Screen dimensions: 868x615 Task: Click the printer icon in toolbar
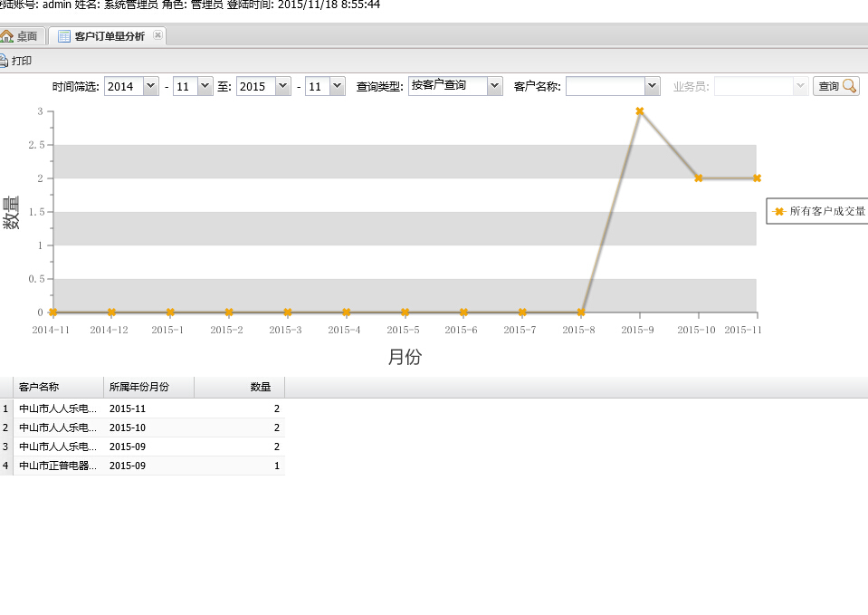coord(4,61)
